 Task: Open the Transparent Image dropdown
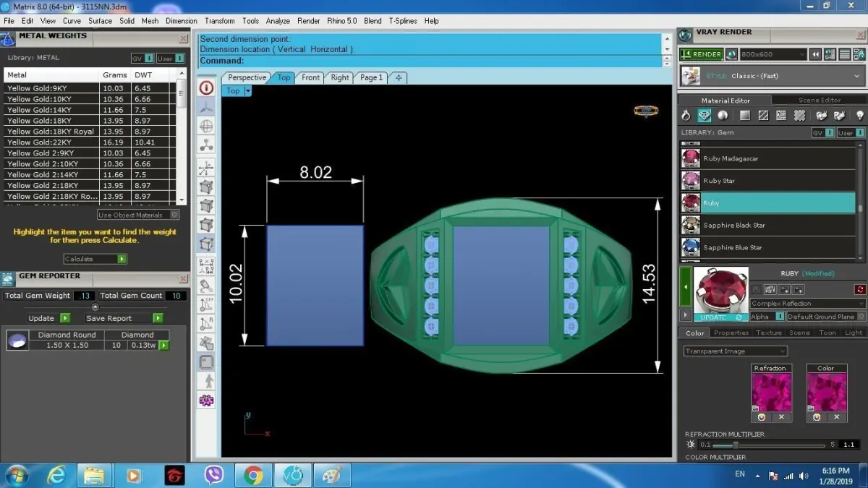coord(735,351)
